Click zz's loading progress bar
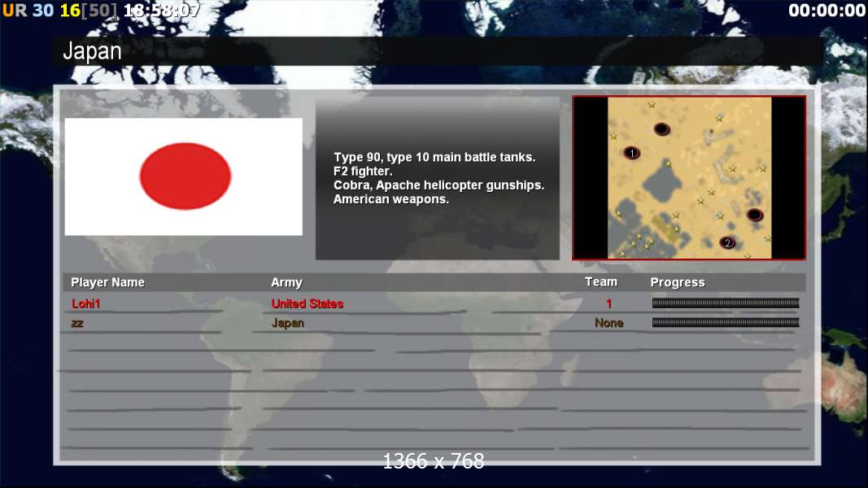This screenshot has width=868, height=488. point(725,323)
